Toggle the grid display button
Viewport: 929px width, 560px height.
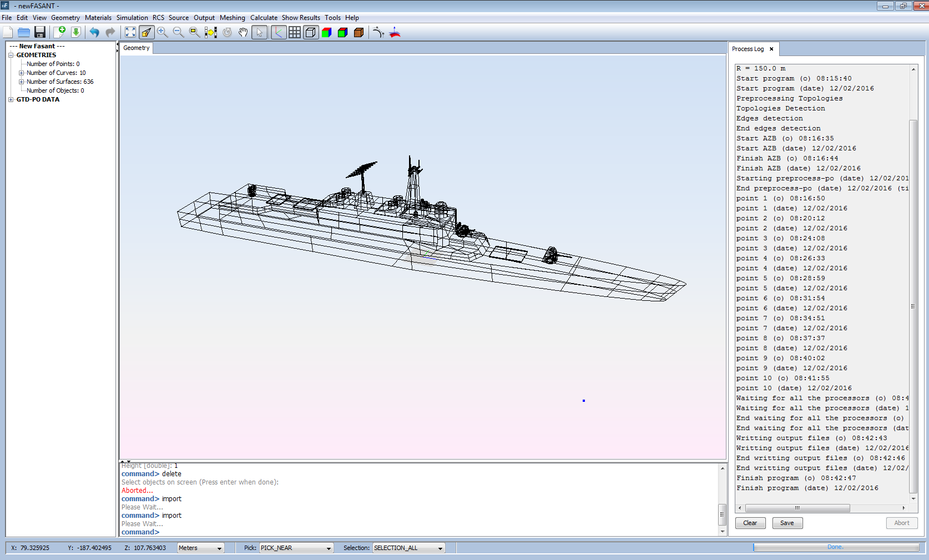[295, 32]
